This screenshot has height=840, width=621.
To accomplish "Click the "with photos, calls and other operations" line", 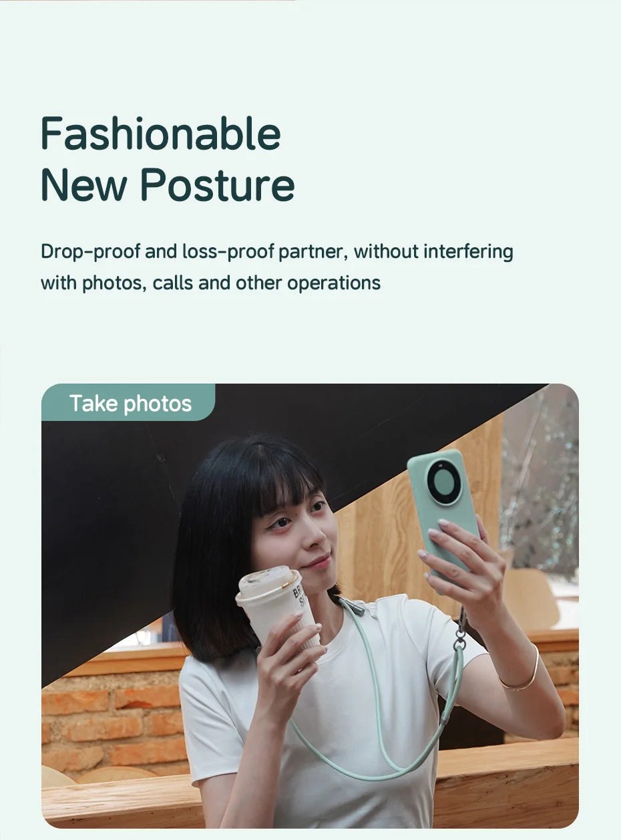I will tap(210, 283).
